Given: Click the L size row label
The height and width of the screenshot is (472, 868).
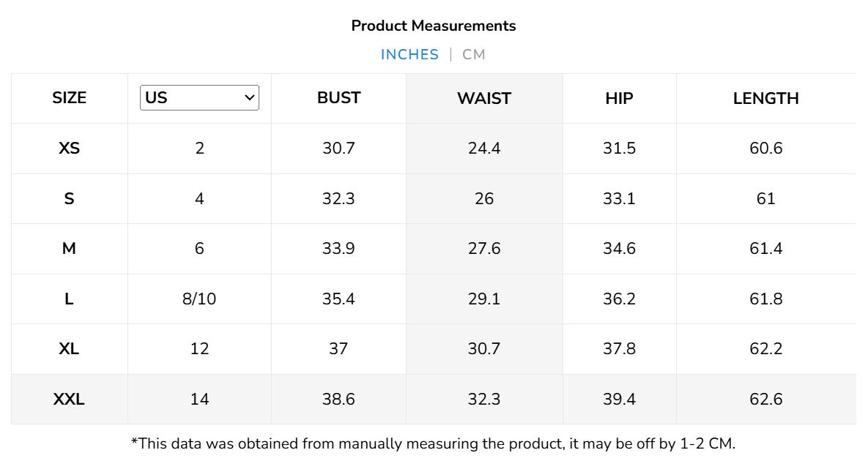Looking at the screenshot, I should click(69, 299).
